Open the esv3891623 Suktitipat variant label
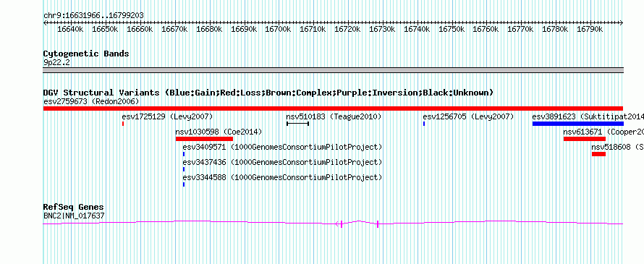The image size is (644, 264). point(588,117)
